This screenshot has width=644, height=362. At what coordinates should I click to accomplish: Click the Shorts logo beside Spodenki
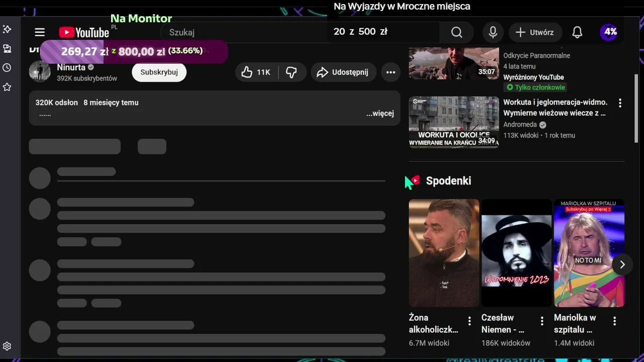point(415,180)
